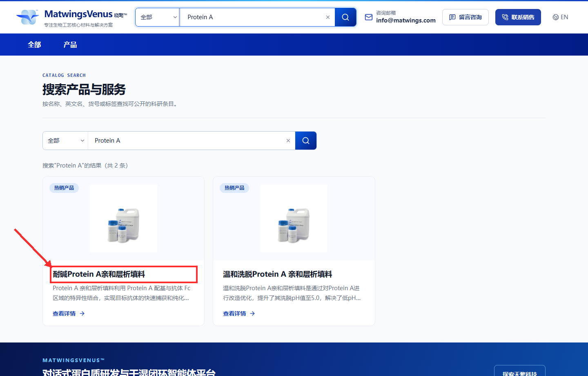Click the 热销产品 badge on the 耐碱 card
Viewport: 588px width, 376px height.
[x=64, y=188]
